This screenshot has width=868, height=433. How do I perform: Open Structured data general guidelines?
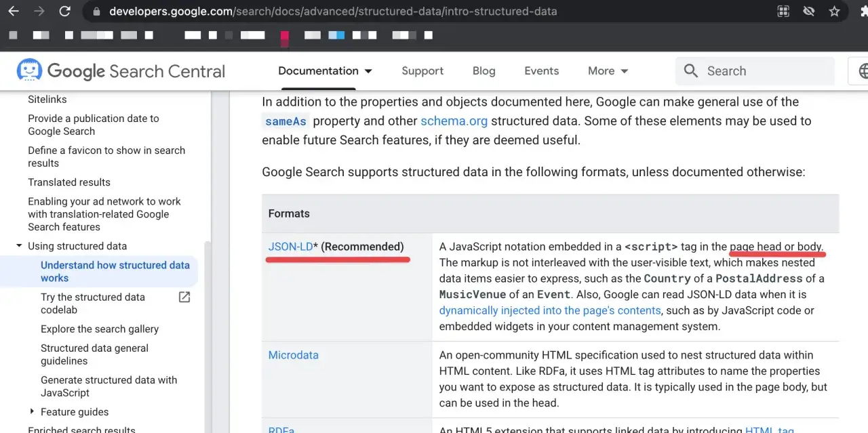click(x=94, y=354)
